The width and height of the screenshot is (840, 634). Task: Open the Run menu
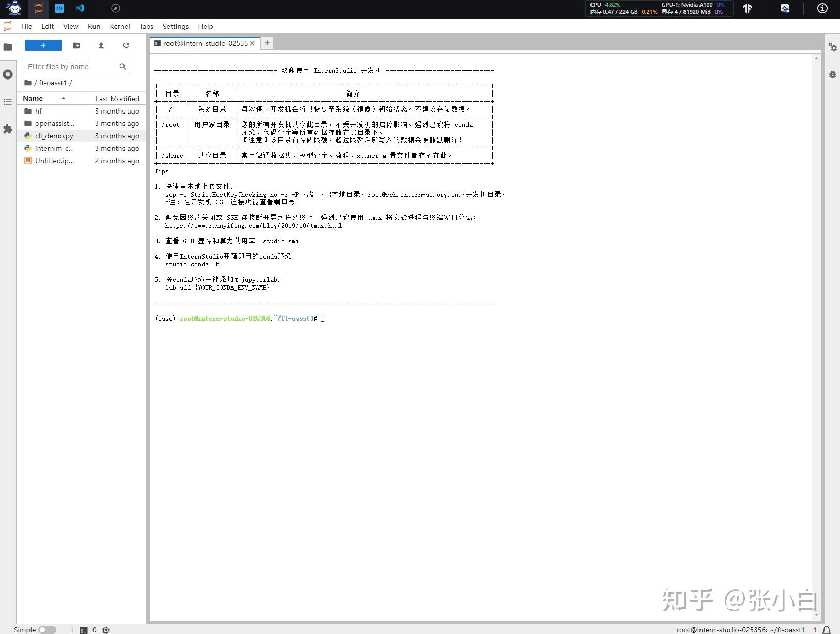[94, 26]
